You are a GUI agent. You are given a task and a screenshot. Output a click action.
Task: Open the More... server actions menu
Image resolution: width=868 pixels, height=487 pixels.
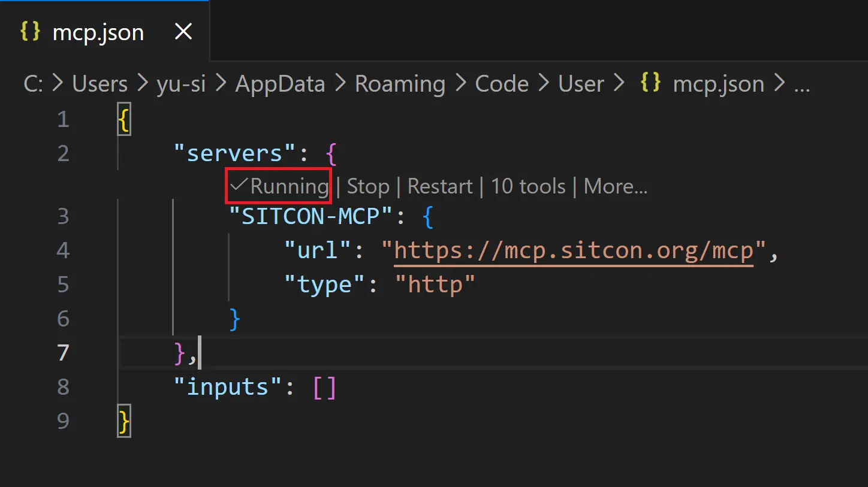(x=616, y=186)
